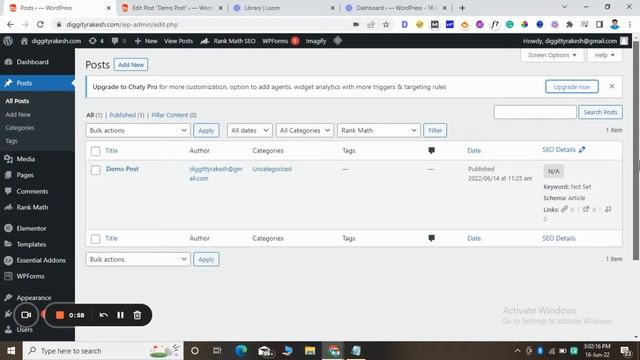This screenshot has height=360, width=640.
Task: Open the All Categories dropdown
Action: tap(304, 130)
